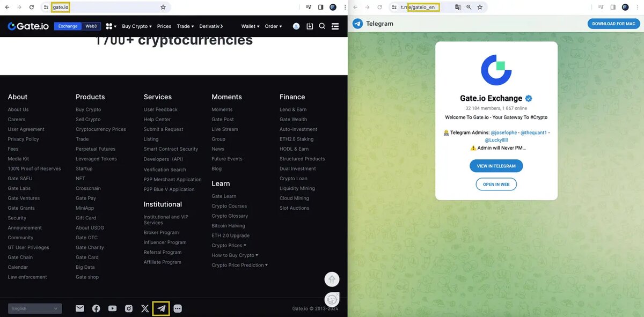Viewport: 644px width, 317px height.
Task: Open ETH2.0 Staking under Finance
Action: [x=296, y=139]
